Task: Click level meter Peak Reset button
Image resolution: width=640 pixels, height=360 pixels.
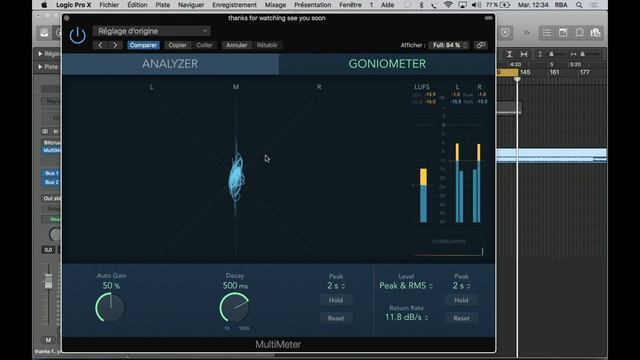Action: pyautogui.click(x=461, y=318)
